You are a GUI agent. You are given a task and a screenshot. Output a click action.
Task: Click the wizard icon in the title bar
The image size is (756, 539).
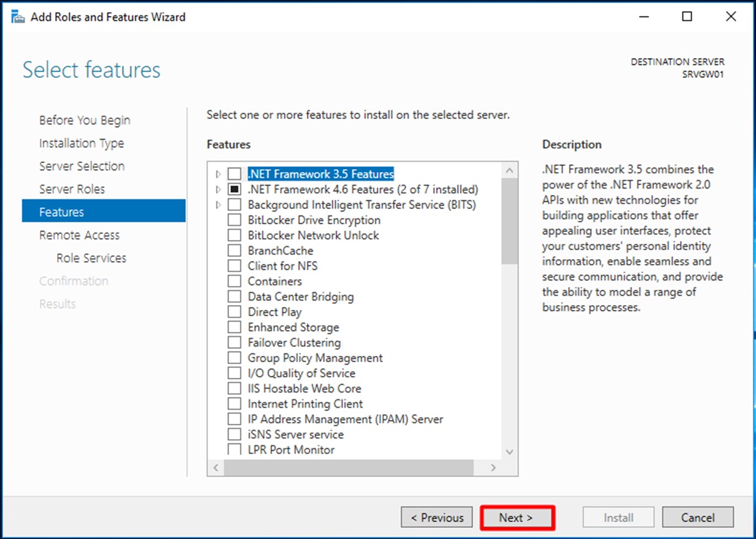pos(18,17)
